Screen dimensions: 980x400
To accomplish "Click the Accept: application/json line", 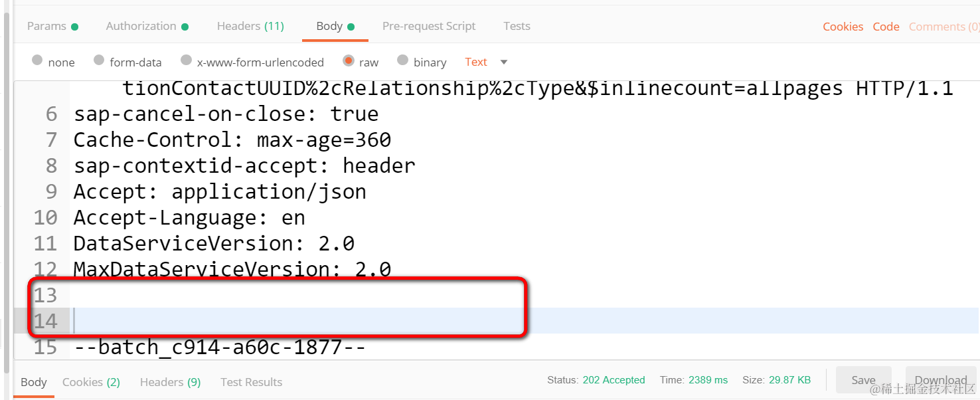I will click(x=220, y=191).
